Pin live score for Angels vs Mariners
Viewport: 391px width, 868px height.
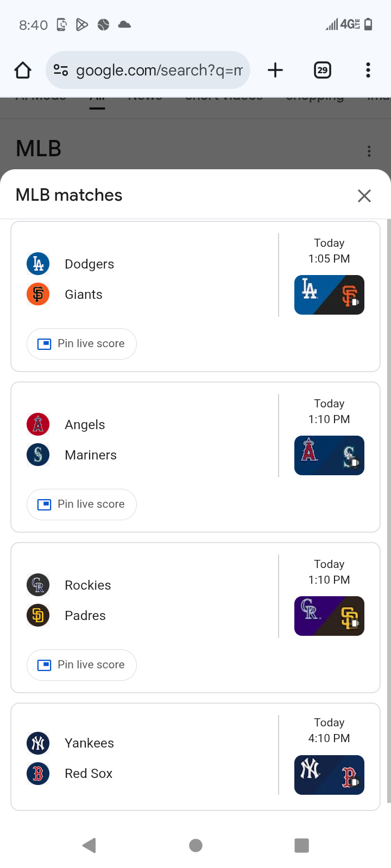81,505
